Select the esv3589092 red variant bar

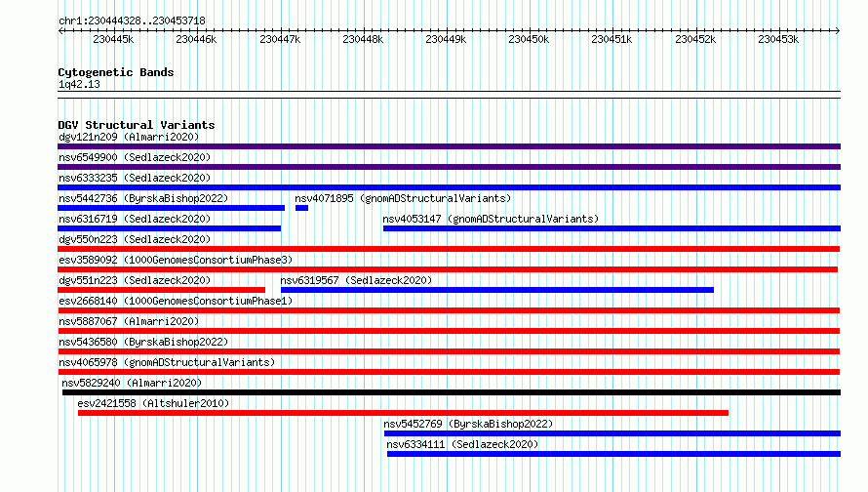[448, 269]
